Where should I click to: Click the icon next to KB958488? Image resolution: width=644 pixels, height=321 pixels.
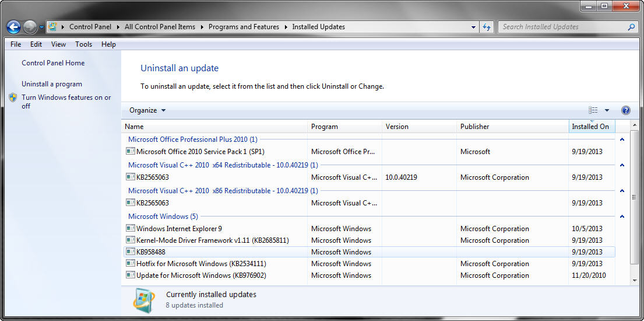[130, 252]
